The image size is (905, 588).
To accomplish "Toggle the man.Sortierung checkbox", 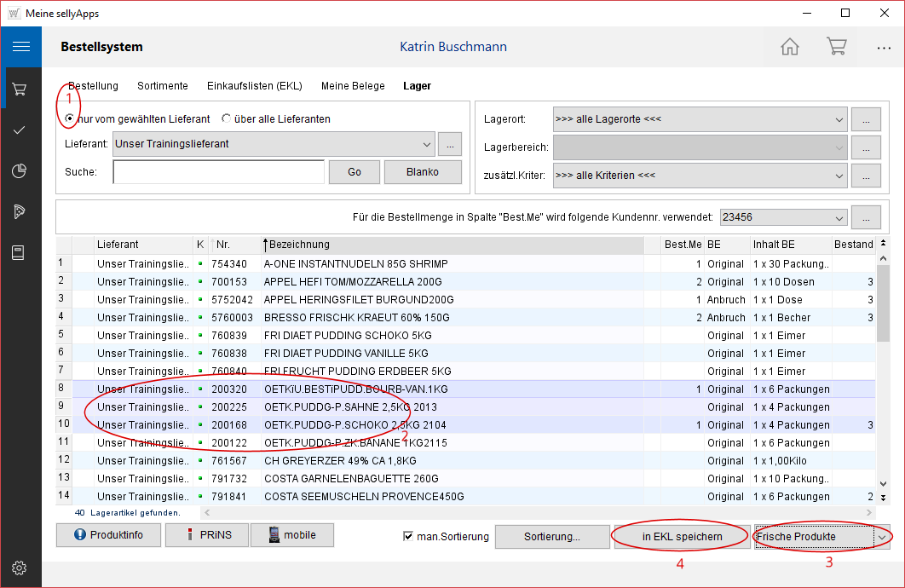I will tap(409, 536).
